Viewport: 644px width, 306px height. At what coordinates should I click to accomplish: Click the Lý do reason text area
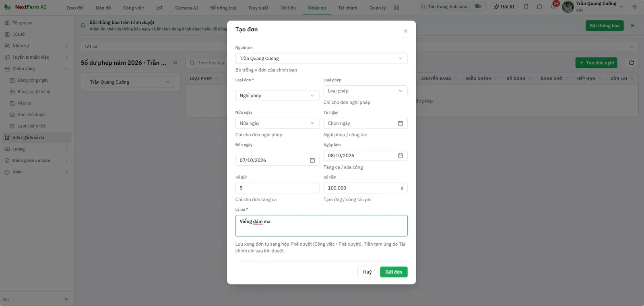(x=321, y=226)
